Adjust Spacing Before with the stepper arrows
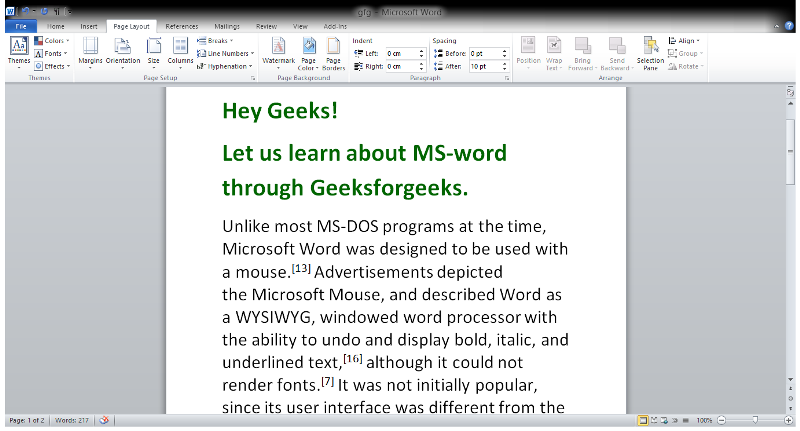800x431 pixels. [505, 53]
